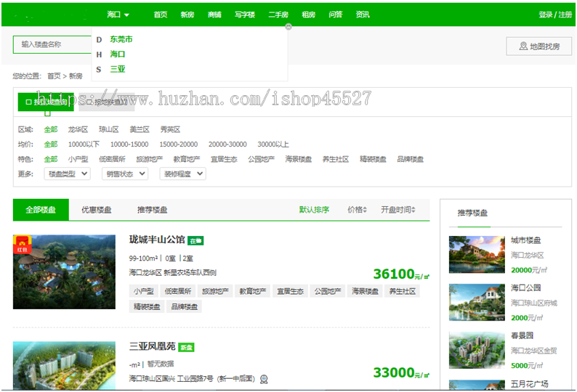
Task: Click the 精装楼盘 tag on 珑城半山公馆
Action: [x=147, y=306]
